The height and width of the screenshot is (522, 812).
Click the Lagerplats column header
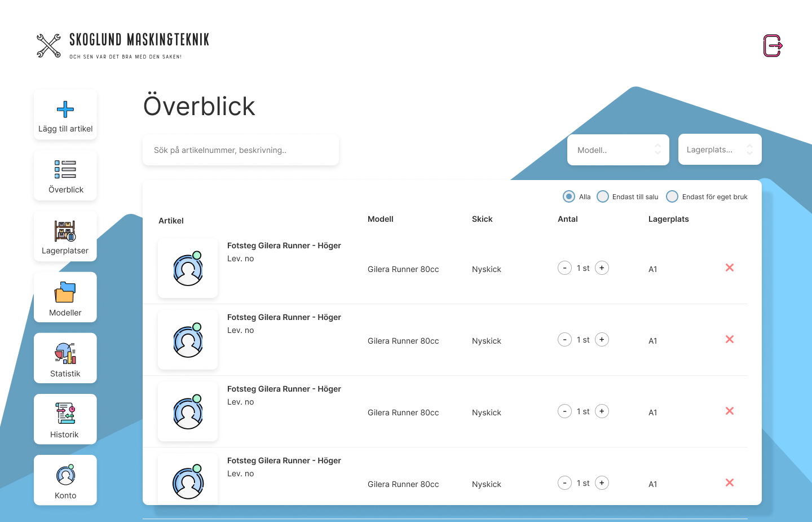click(669, 219)
